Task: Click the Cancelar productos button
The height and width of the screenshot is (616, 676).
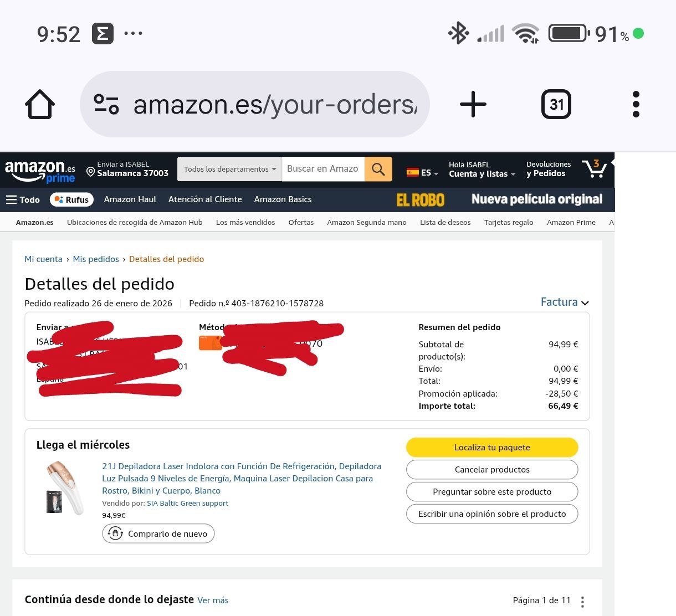Action: pos(492,469)
